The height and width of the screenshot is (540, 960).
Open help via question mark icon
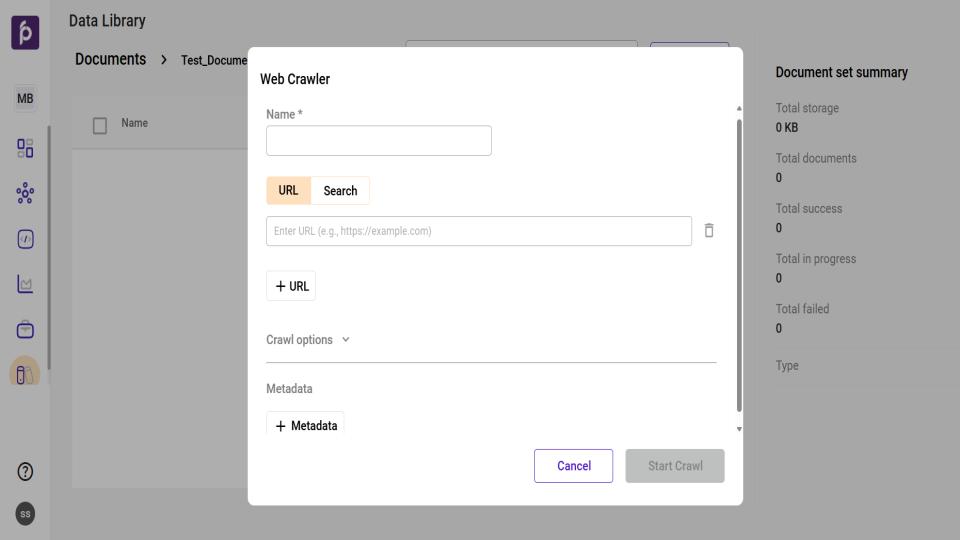tap(25, 472)
